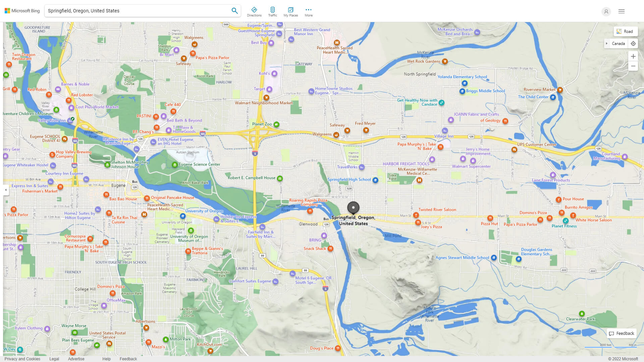The image size is (644, 362).
Task: Open the More options menu
Action: point(308,11)
